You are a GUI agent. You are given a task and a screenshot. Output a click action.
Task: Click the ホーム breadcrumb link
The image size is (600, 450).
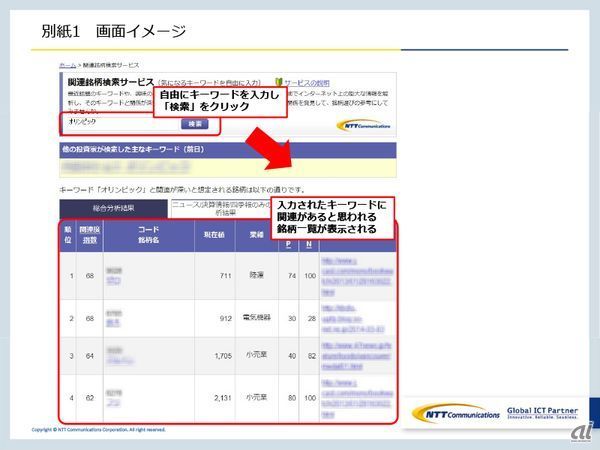(x=67, y=64)
